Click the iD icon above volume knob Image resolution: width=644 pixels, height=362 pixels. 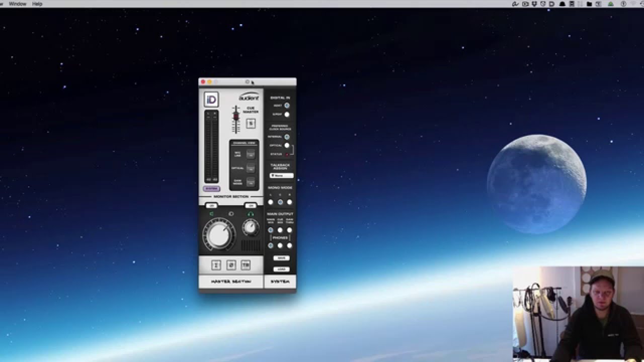click(x=231, y=214)
